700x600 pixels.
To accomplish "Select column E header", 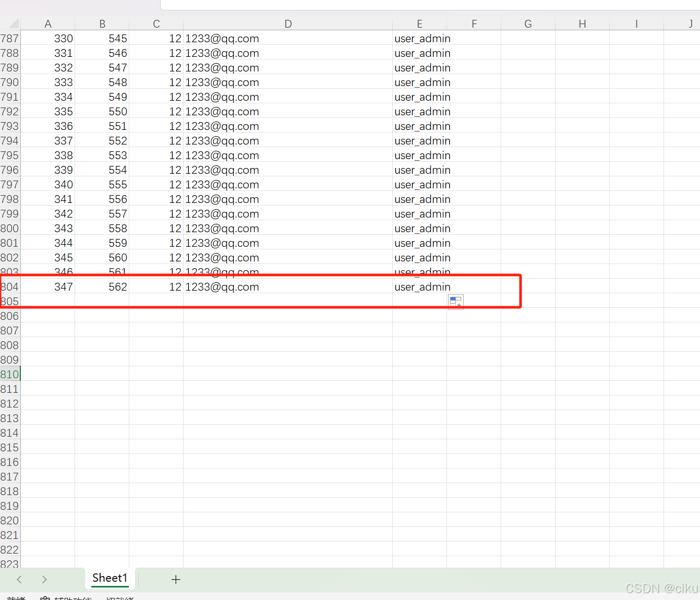I will pos(419,23).
